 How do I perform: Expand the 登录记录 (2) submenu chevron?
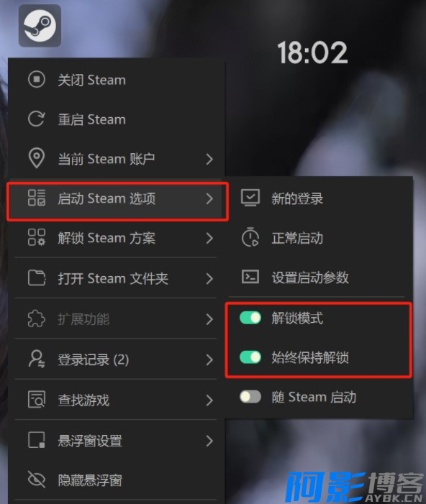point(209,359)
